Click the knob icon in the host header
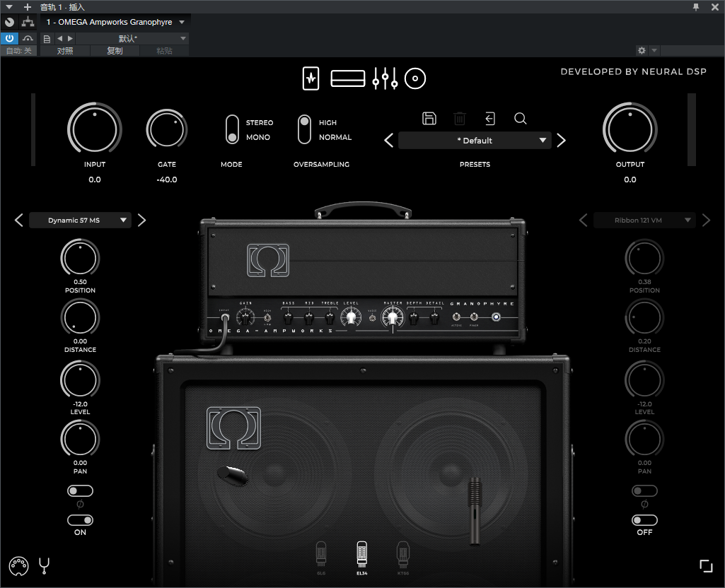Screen dimensions: 725x588 click(9, 22)
